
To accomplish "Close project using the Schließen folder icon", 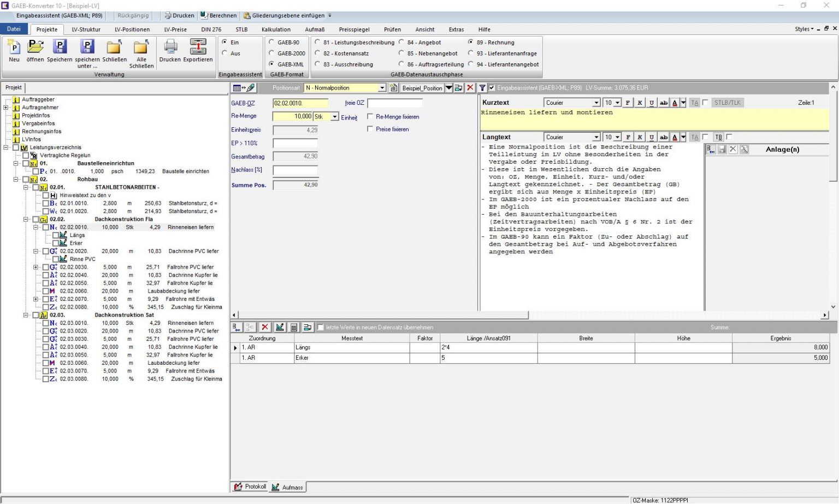I will 114,47.
